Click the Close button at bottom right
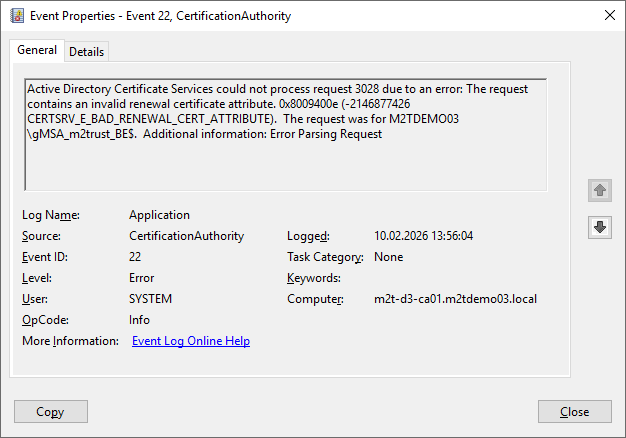Viewport: 626px width, 438px height. 574,412
